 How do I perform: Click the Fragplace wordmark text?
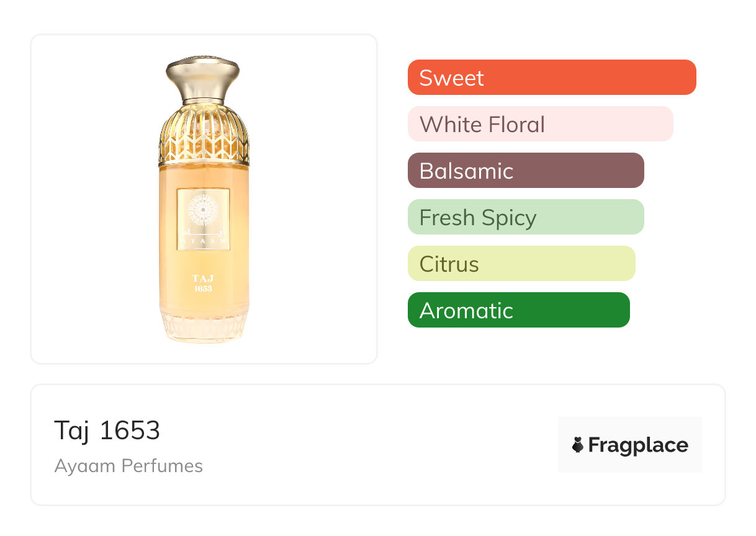[x=638, y=445]
